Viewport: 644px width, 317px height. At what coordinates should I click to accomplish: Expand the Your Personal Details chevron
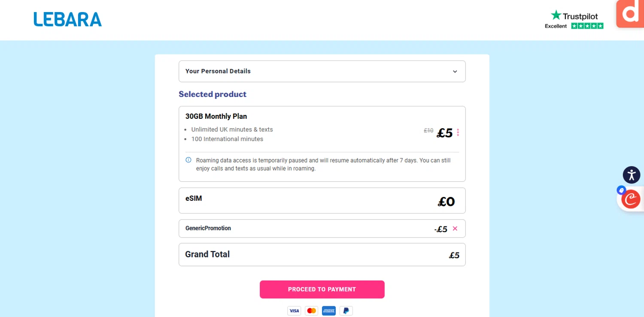(x=455, y=72)
